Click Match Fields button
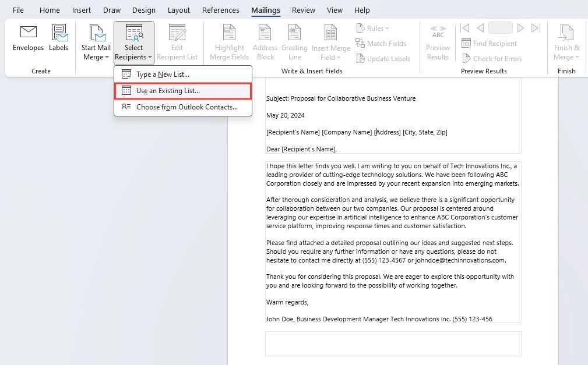Viewport: 588px width, 365px height. click(x=381, y=44)
